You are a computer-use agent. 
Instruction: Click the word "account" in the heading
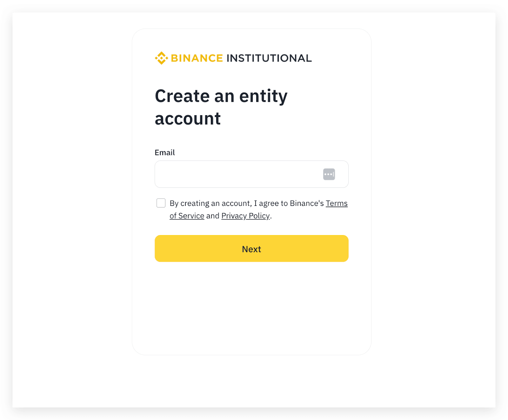pyautogui.click(x=188, y=119)
